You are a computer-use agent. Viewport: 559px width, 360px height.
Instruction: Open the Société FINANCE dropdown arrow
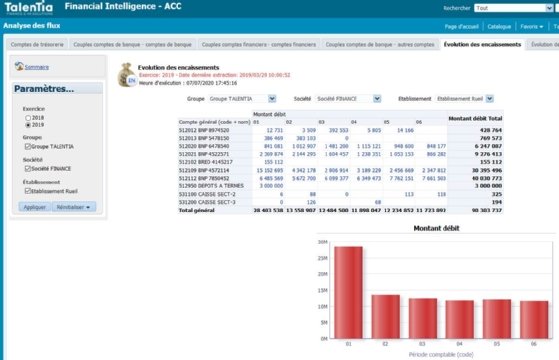click(377, 99)
